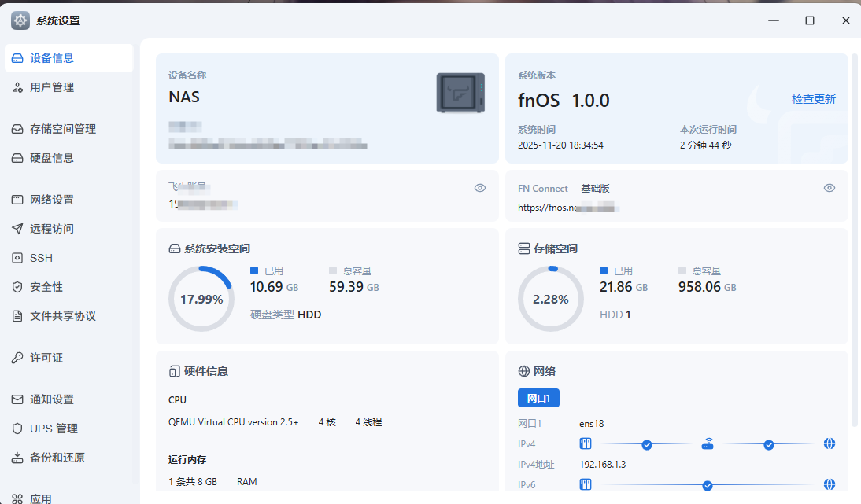Click the 检查更新 link
This screenshot has height=504, width=861.
(x=813, y=99)
